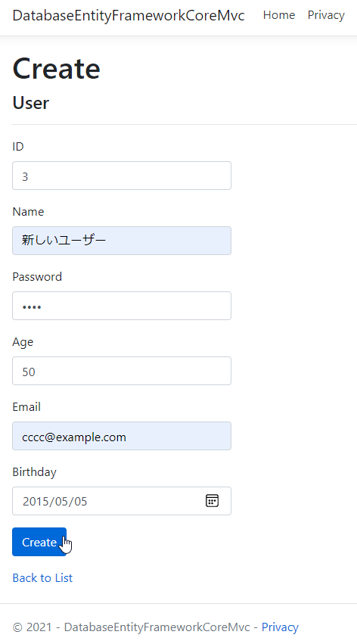Focus the ID input field containing 3
357x644 pixels.
coord(122,176)
